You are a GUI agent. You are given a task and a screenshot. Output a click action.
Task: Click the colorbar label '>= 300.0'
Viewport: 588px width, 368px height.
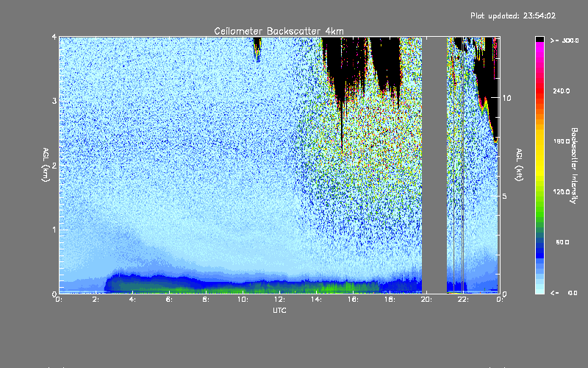[x=564, y=40]
